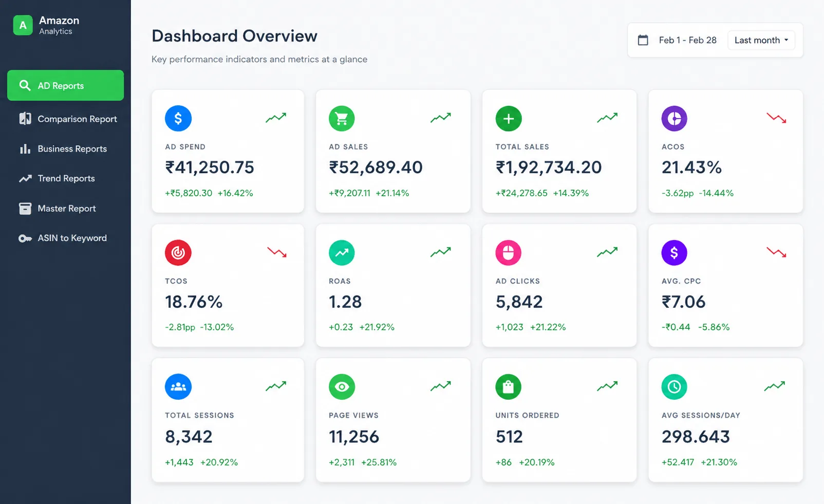Click the Feb 1 - Feb 28 date range
This screenshot has height=504, width=824.
pos(687,40)
